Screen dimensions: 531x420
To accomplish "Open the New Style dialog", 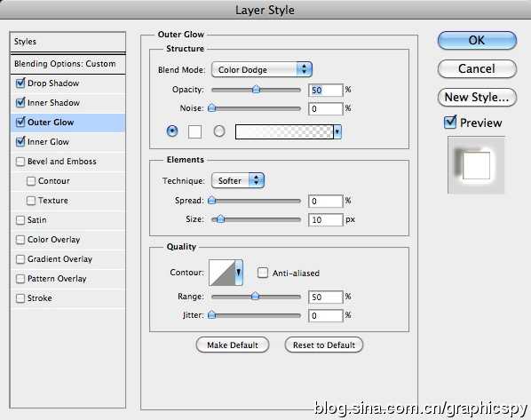I will [x=477, y=97].
